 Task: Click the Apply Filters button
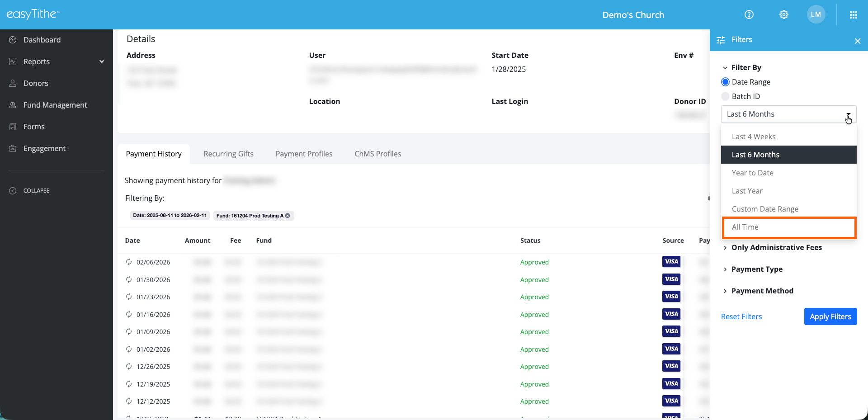tap(830, 316)
